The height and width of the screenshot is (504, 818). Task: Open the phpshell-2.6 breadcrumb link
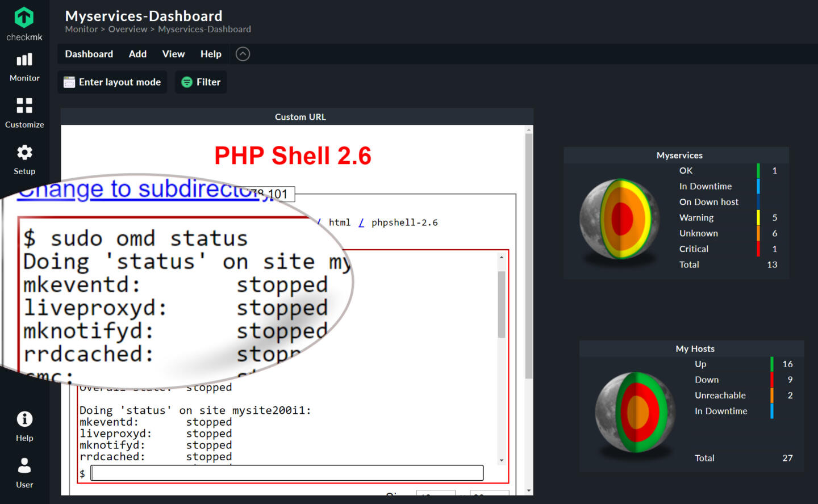[x=404, y=222]
